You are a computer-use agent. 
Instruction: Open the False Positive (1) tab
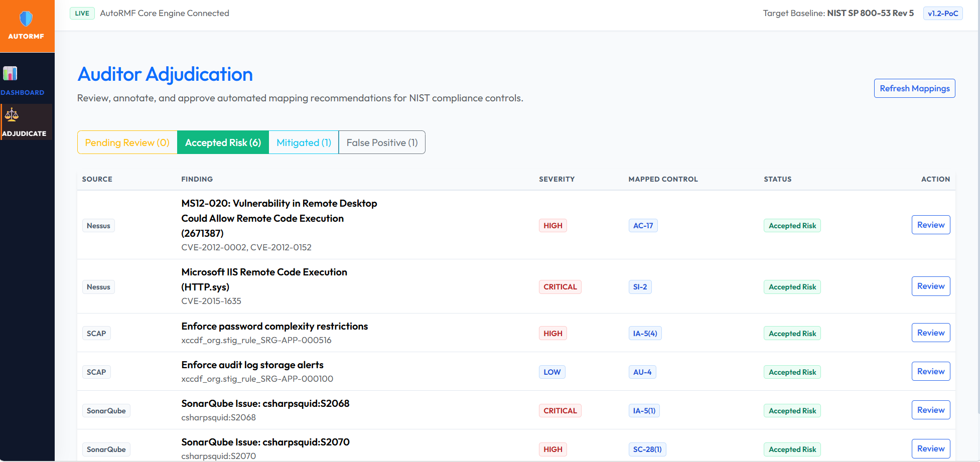(x=382, y=142)
